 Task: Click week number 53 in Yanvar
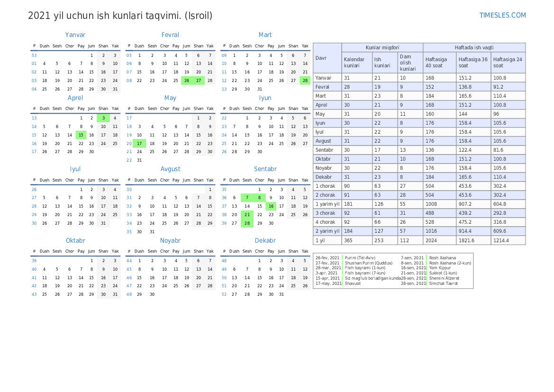(x=34, y=55)
